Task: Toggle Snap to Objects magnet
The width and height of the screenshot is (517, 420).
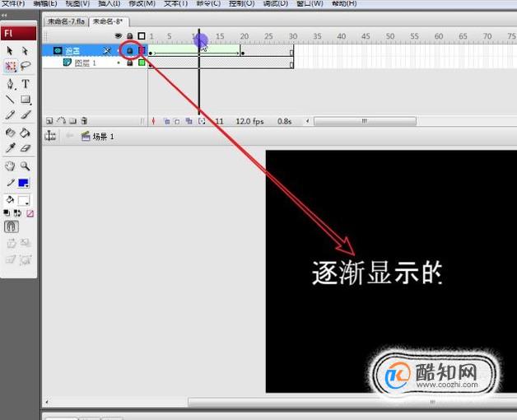Action: click(12, 226)
